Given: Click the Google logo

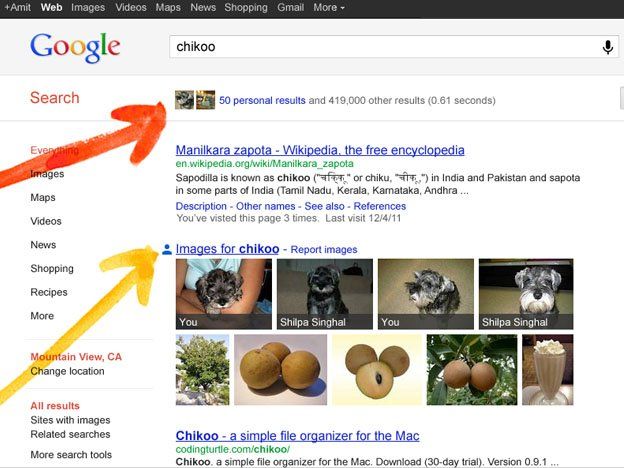Looking at the screenshot, I should (x=75, y=48).
